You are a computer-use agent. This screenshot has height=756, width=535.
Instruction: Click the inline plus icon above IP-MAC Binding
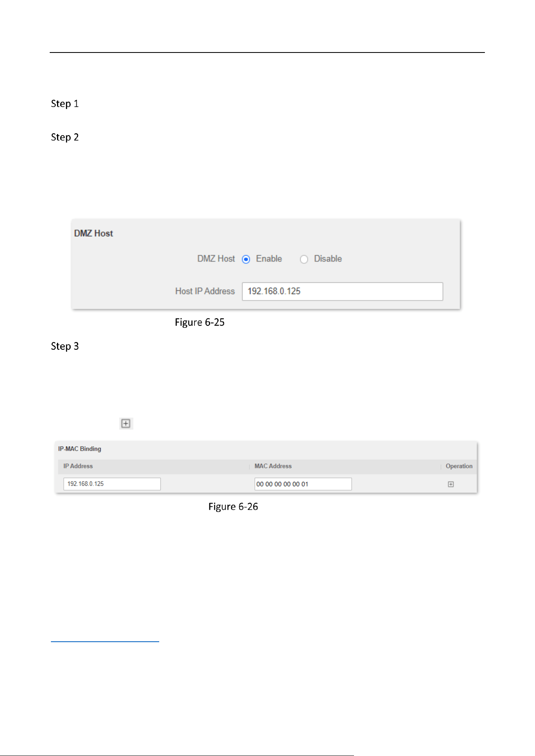pyautogui.click(x=126, y=424)
